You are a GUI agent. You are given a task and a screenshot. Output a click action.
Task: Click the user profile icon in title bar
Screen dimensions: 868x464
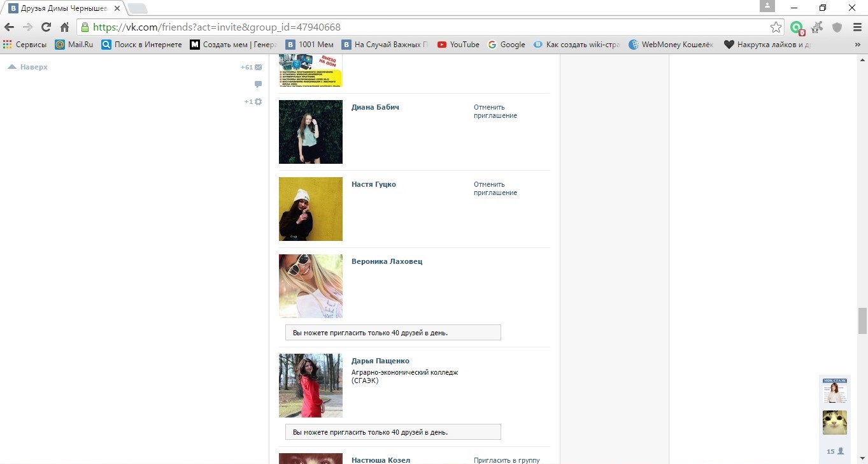point(767,6)
